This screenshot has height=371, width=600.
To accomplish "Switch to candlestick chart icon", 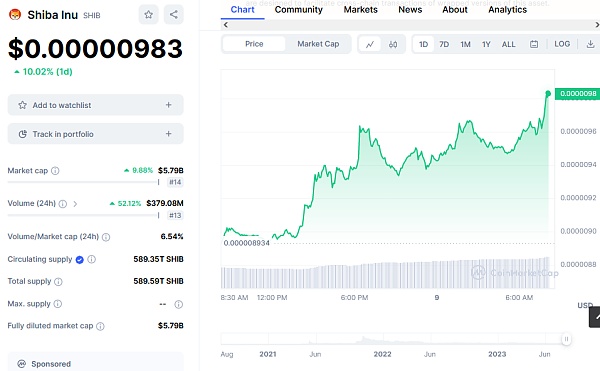I will coord(393,44).
